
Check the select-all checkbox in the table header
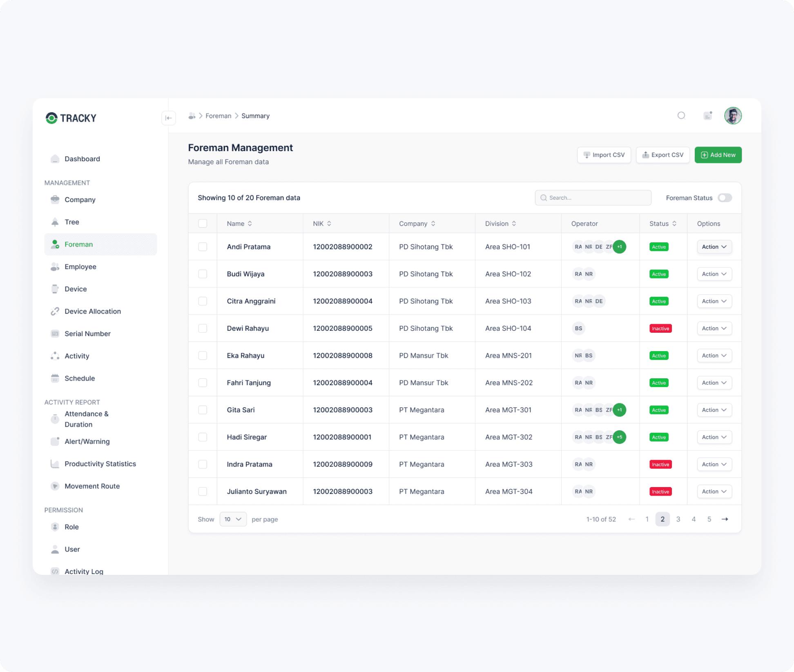click(x=203, y=224)
